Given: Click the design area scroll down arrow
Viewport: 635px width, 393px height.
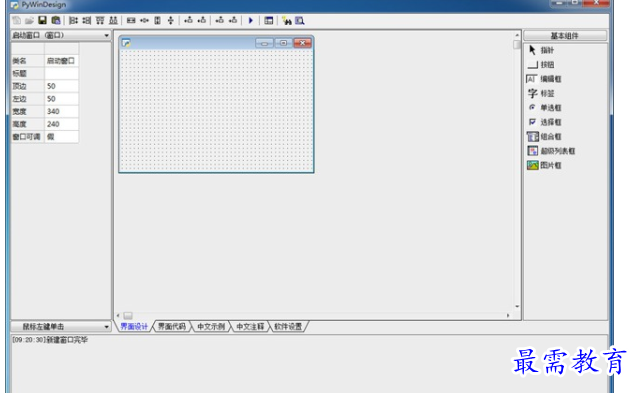Looking at the screenshot, I should coord(517,306).
